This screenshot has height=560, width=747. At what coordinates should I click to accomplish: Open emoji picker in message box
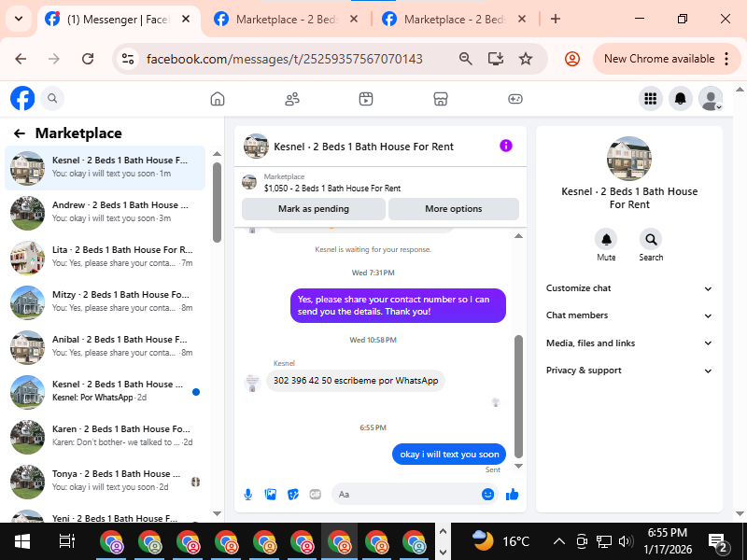[487, 495]
